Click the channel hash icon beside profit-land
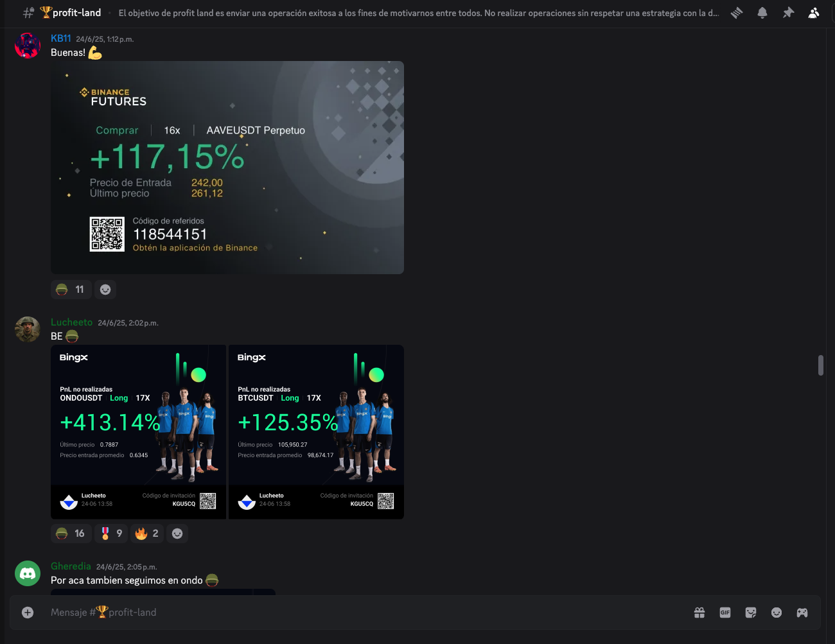Viewport: 835px width, 644px height. [x=28, y=13]
